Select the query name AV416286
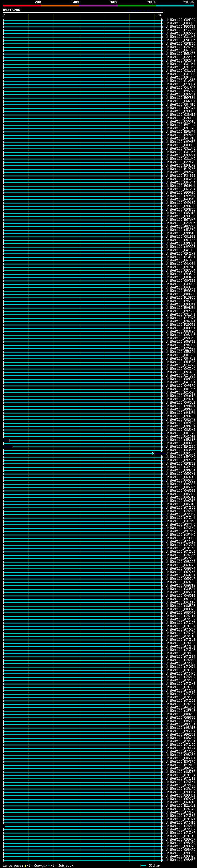The image size is (197, 868). [11, 10]
